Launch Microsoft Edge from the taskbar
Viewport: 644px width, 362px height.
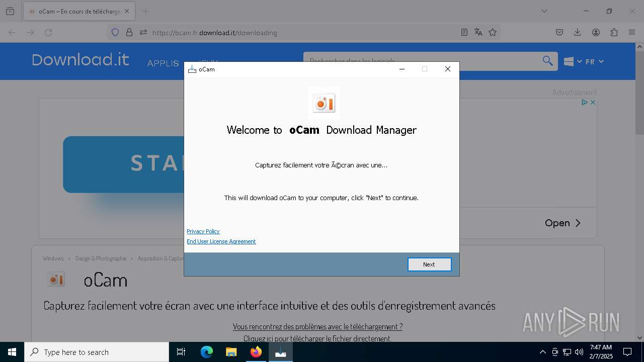click(x=207, y=352)
